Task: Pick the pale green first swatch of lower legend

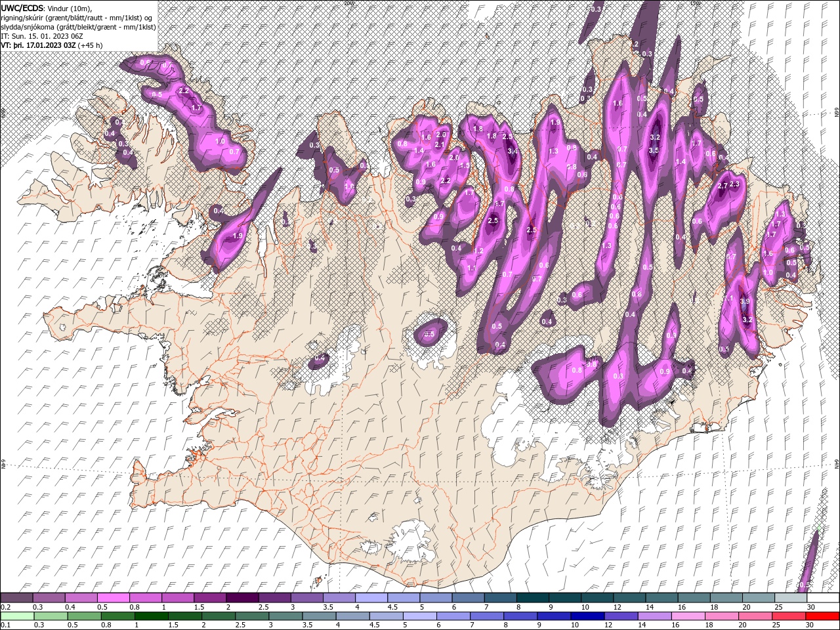Action: click(17, 616)
